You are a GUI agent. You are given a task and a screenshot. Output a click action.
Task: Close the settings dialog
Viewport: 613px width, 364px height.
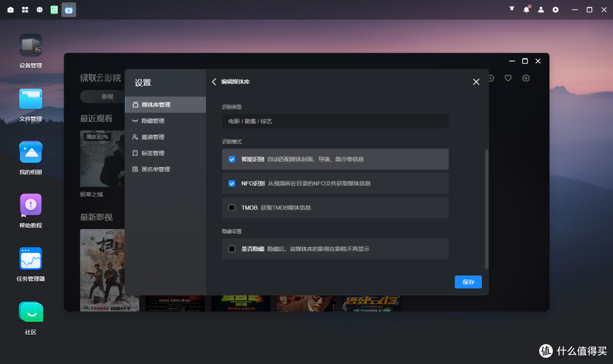476,82
